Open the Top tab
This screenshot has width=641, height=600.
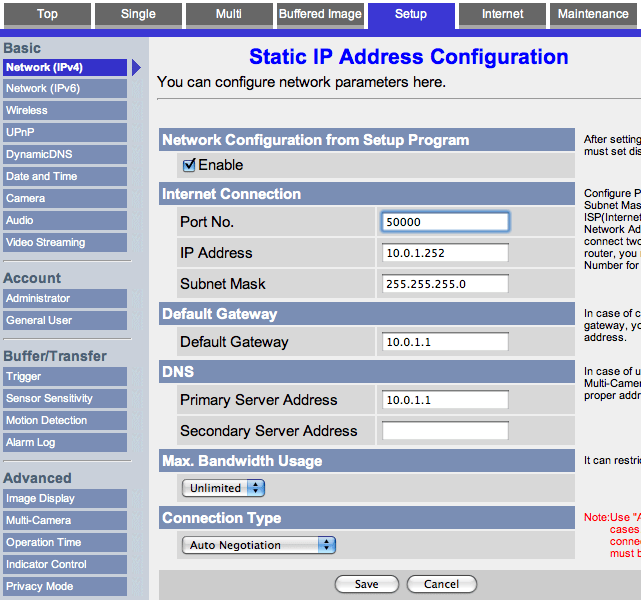[47, 15]
